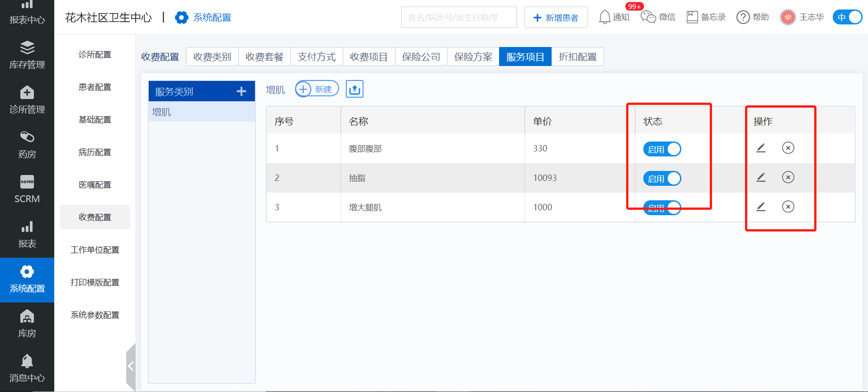Switch to 支付方式 tab
This screenshot has width=868, height=392.
317,57
